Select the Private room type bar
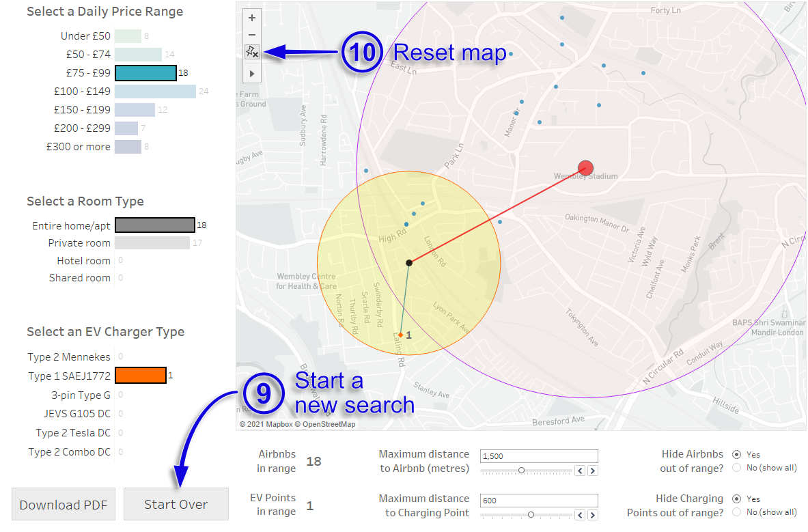808x532 pixels. point(152,243)
